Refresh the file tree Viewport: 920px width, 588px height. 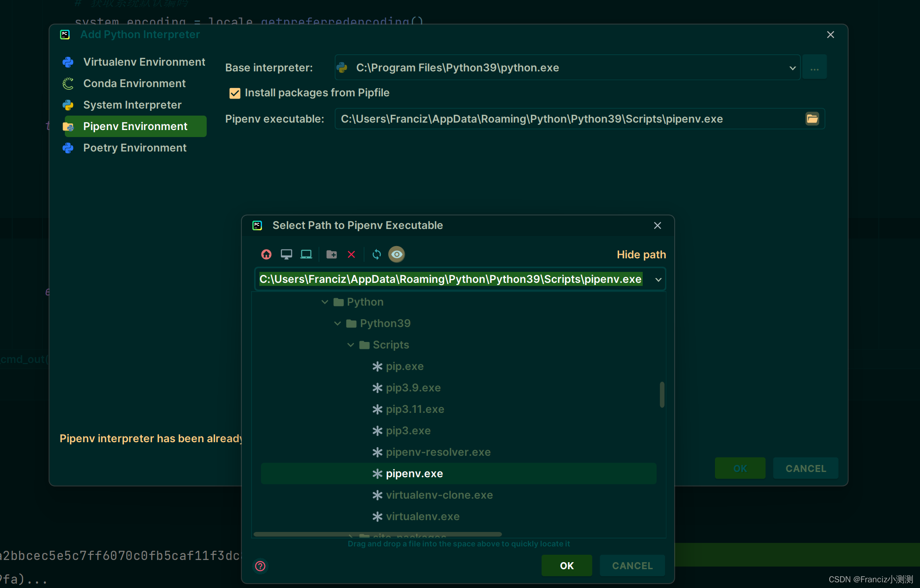[x=376, y=254]
